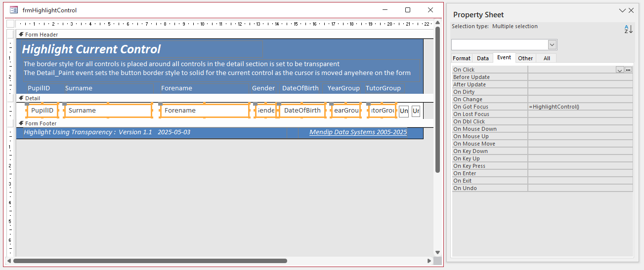
Task: Select the PupilID header label
Action: coord(39,88)
